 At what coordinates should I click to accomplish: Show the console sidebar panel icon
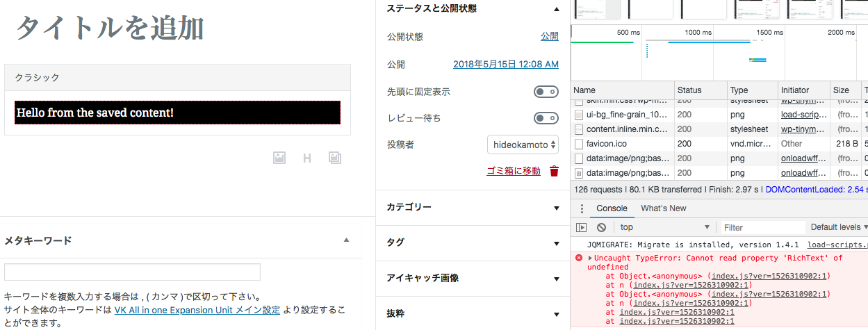coord(582,227)
